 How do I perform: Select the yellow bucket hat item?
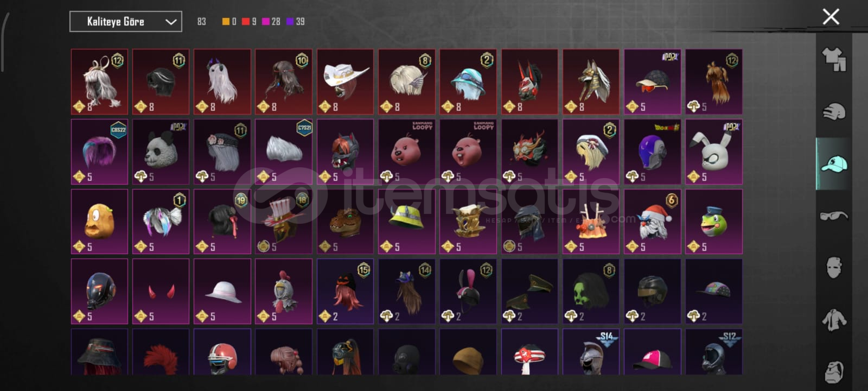pyautogui.click(x=406, y=221)
